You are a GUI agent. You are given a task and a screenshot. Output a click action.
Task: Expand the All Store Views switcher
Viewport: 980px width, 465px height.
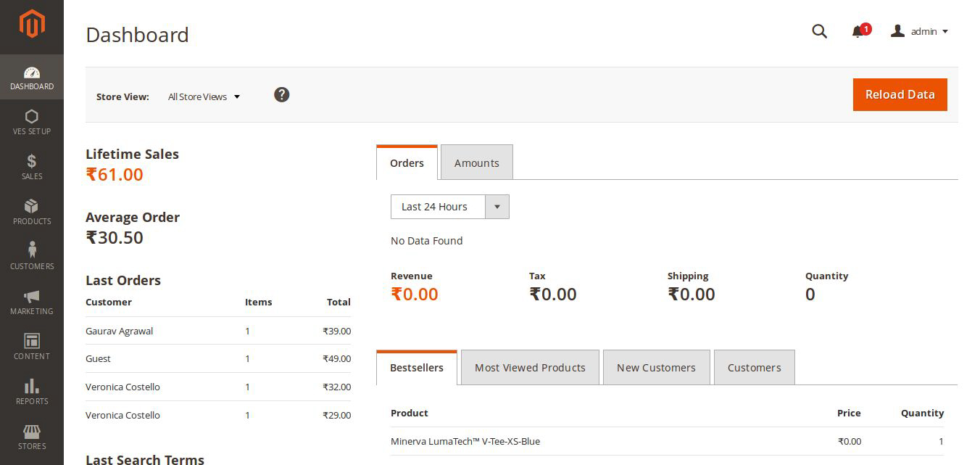point(204,96)
